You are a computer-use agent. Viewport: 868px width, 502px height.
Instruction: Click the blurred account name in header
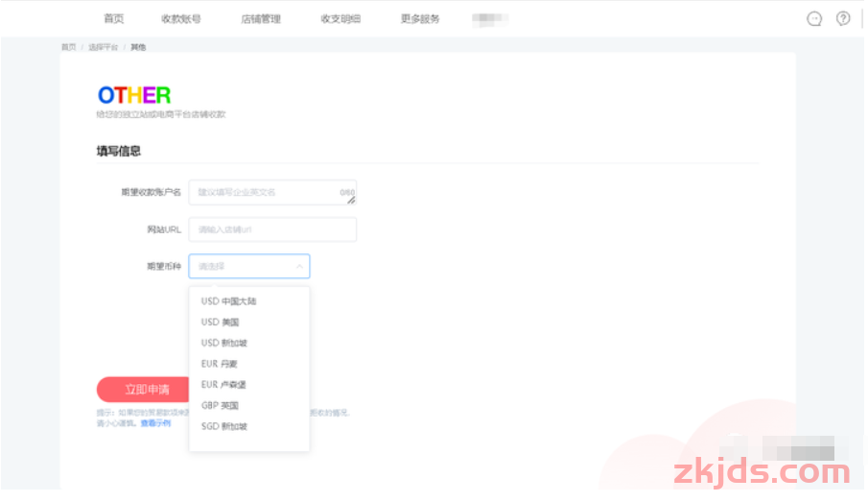point(490,19)
